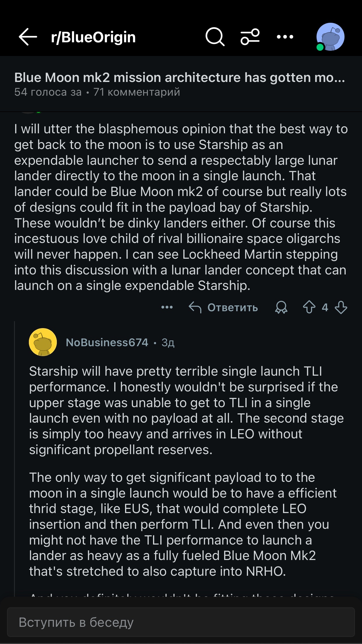Open profile avatar in top bar
Image resolution: width=362 pixels, height=644 pixels.
click(x=330, y=37)
